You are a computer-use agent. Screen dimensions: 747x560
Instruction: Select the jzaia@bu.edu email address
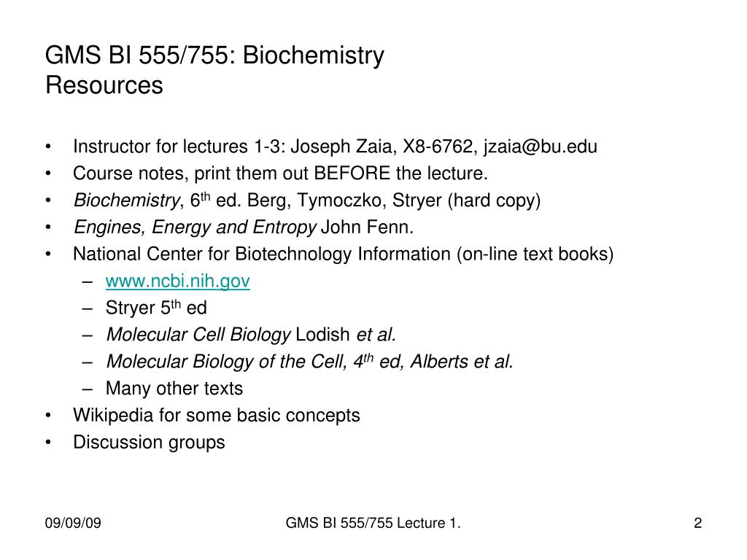point(541,147)
